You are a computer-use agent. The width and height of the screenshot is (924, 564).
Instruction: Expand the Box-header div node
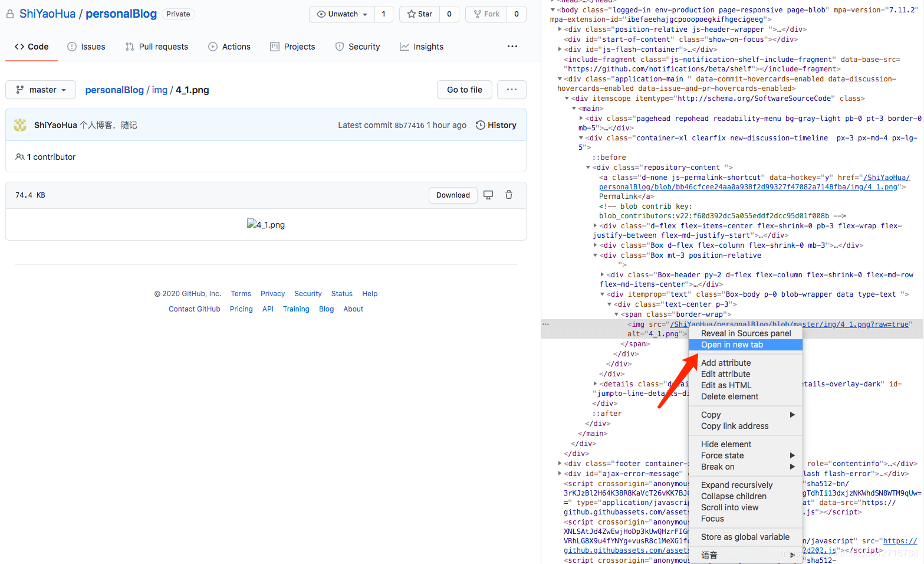602,275
